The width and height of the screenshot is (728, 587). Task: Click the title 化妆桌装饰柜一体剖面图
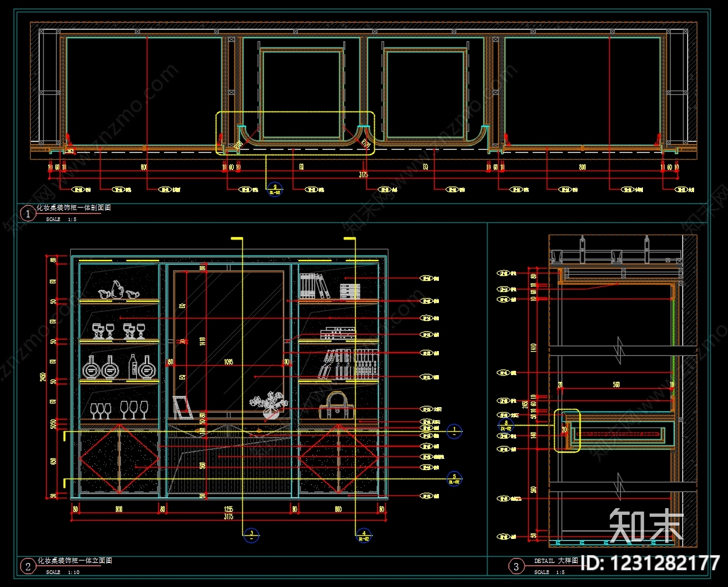(x=74, y=208)
